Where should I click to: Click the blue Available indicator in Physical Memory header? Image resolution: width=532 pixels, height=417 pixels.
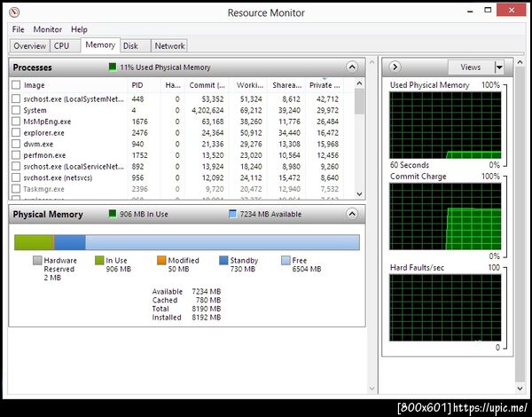(x=232, y=214)
